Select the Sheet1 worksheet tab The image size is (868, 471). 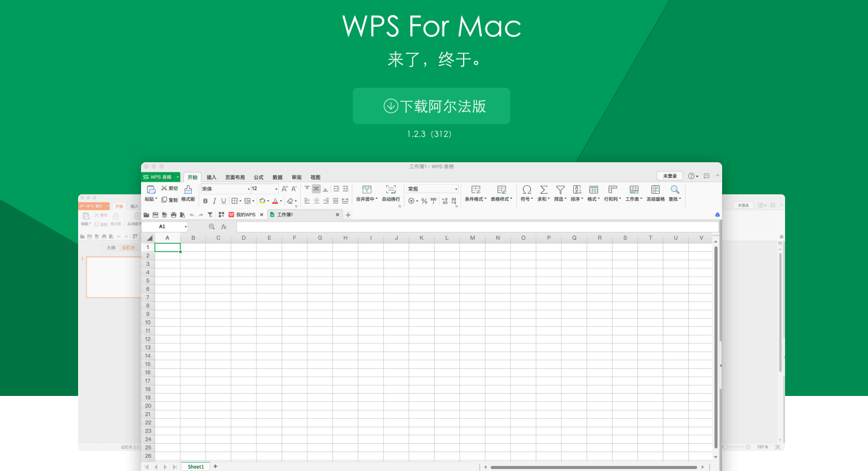point(196,467)
